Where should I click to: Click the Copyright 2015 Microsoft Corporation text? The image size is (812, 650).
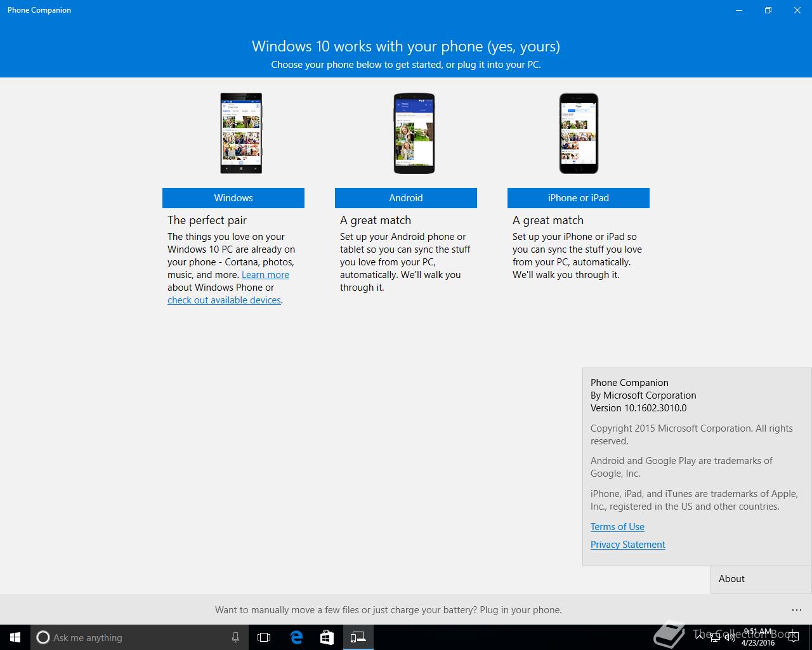(691, 435)
